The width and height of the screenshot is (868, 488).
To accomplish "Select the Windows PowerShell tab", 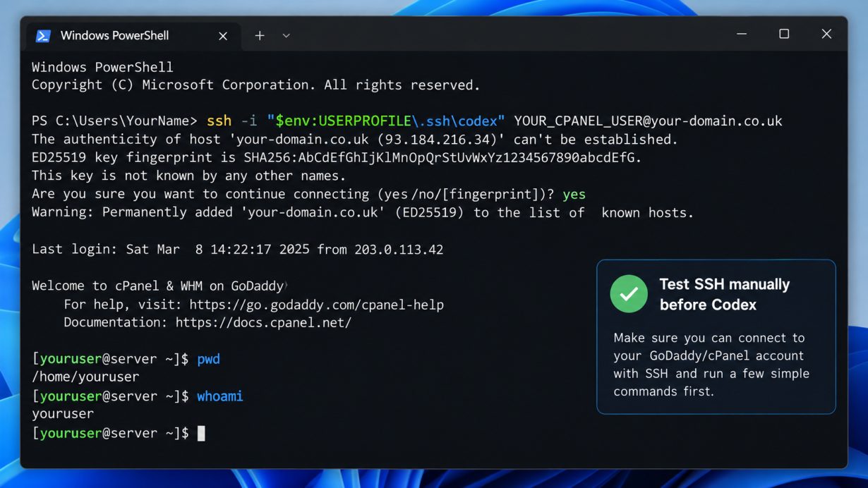I will point(133,35).
